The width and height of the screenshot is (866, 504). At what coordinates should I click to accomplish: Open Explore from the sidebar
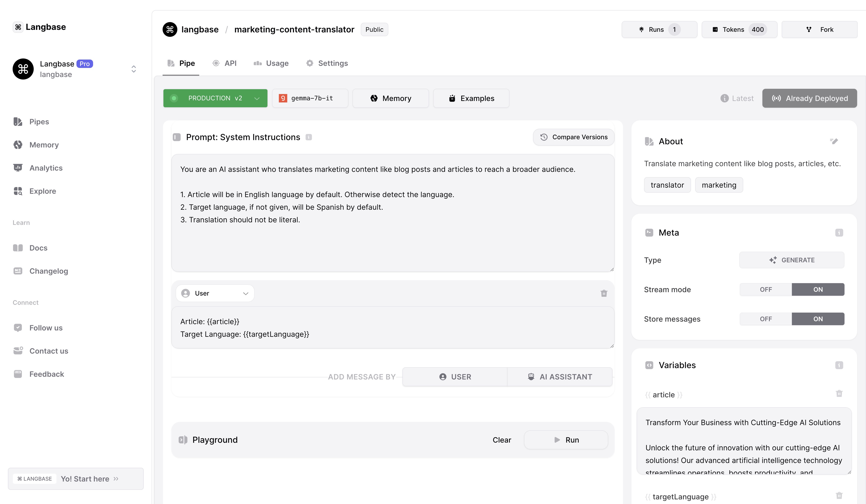click(42, 191)
